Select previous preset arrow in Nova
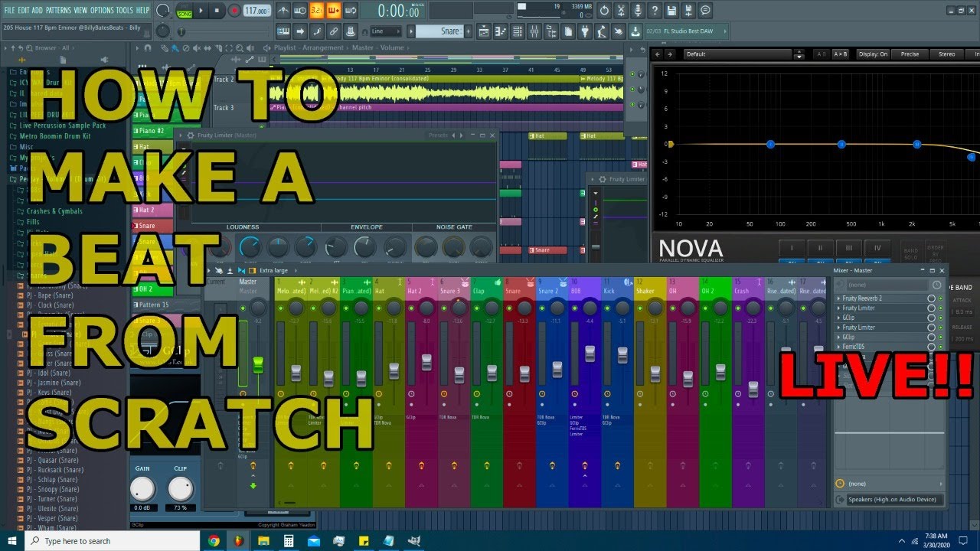Image resolution: width=980 pixels, height=551 pixels. coord(658,54)
